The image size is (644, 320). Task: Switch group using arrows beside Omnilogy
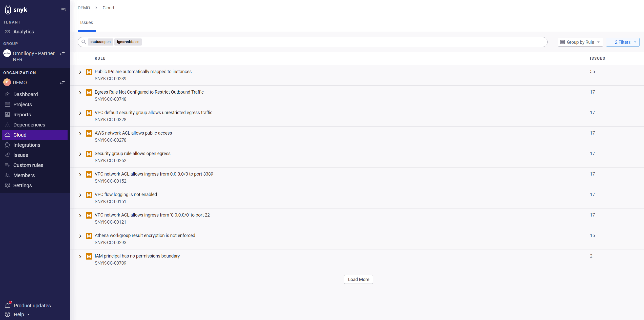point(62,53)
